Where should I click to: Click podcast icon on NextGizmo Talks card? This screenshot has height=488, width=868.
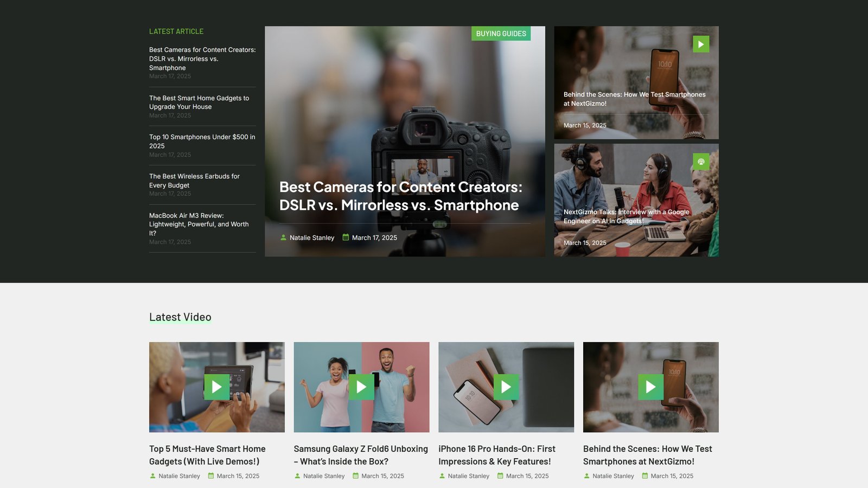pyautogui.click(x=700, y=162)
